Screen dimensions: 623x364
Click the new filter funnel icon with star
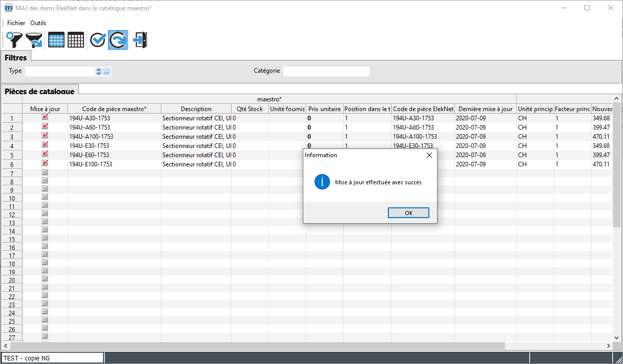tap(14, 39)
